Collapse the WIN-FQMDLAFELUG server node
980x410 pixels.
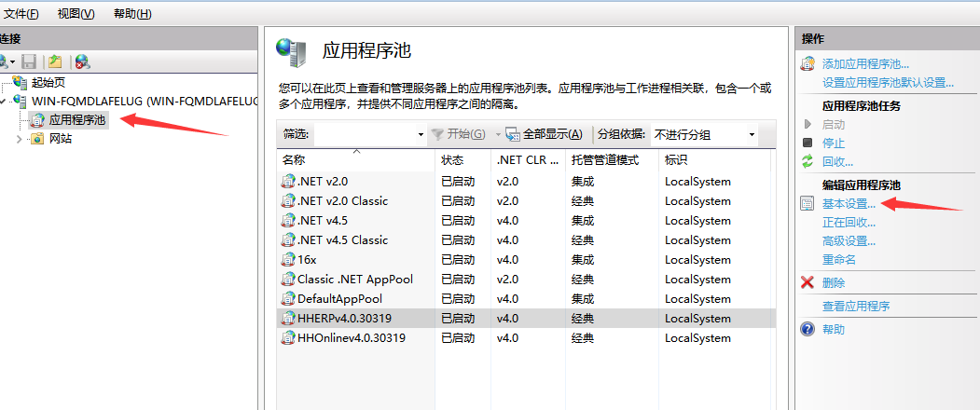(x=6, y=101)
